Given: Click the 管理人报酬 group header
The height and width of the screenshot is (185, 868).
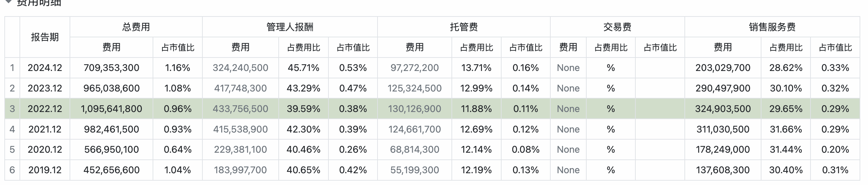Looking at the screenshot, I should pos(290,27).
